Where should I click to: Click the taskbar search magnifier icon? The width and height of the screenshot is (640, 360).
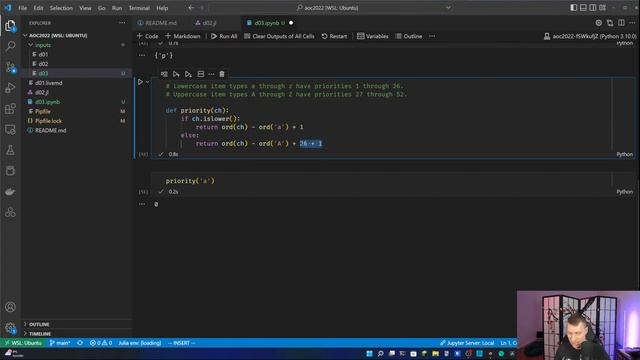(x=380, y=353)
